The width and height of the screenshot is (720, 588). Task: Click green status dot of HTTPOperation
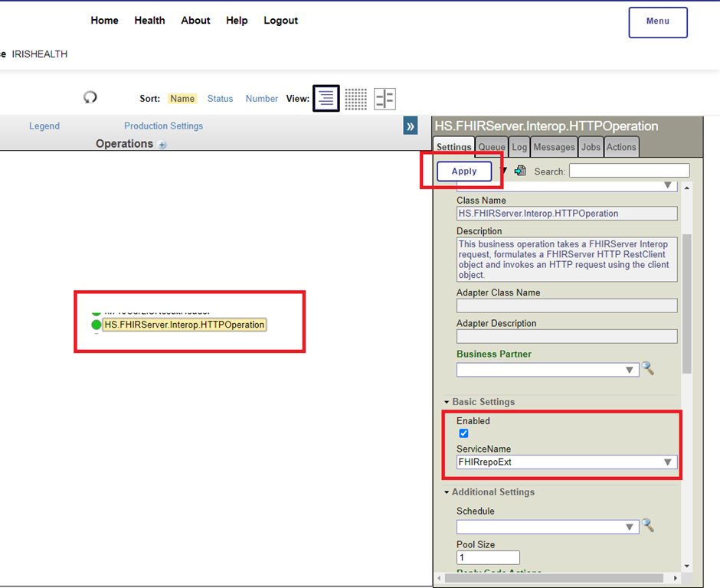tap(97, 325)
